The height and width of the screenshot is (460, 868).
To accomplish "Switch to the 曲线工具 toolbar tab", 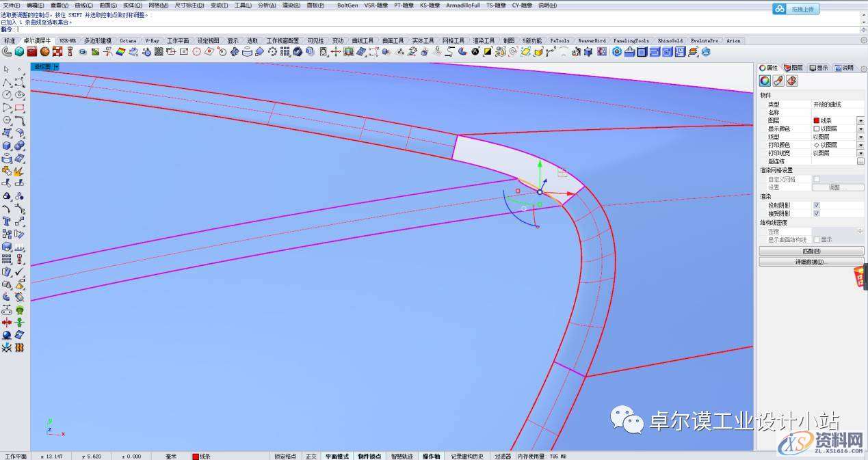I will [363, 40].
